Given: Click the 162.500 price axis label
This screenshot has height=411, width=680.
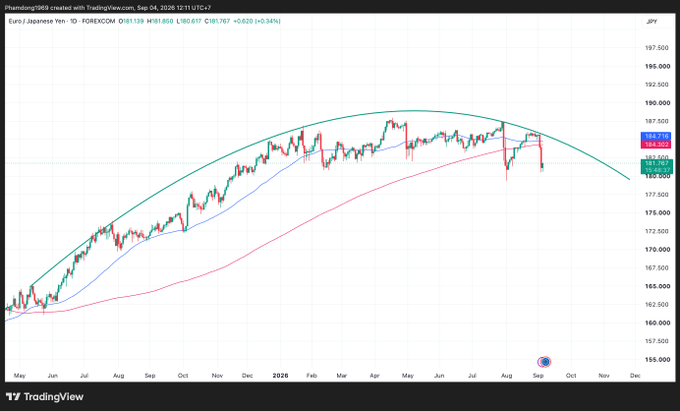Looking at the screenshot, I should (x=657, y=304).
